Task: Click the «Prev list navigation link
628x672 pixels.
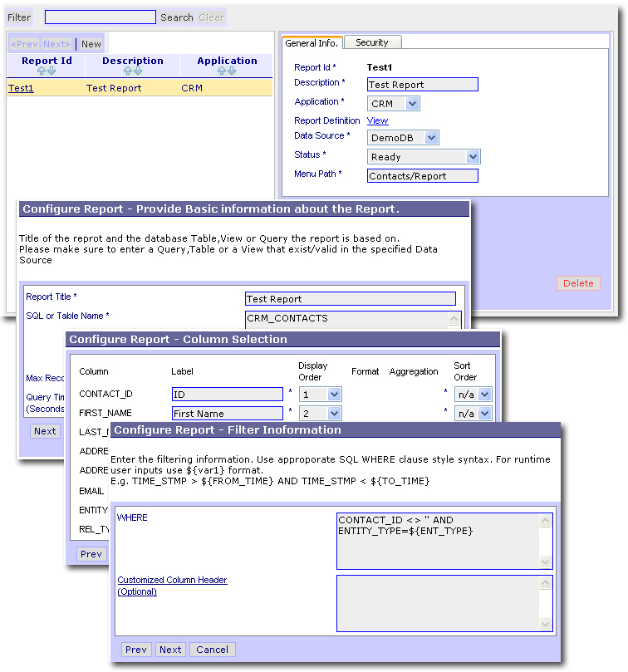Action: pos(24,44)
